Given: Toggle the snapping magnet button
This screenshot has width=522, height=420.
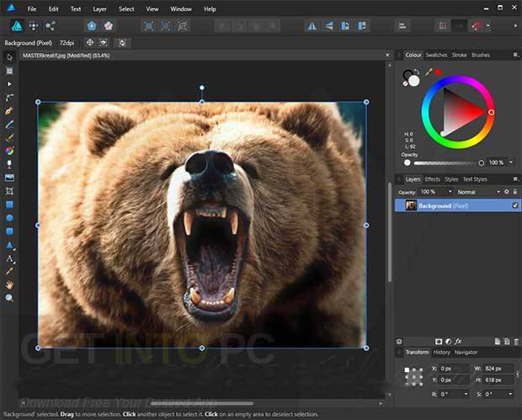Looking at the screenshot, I should click(x=476, y=26).
